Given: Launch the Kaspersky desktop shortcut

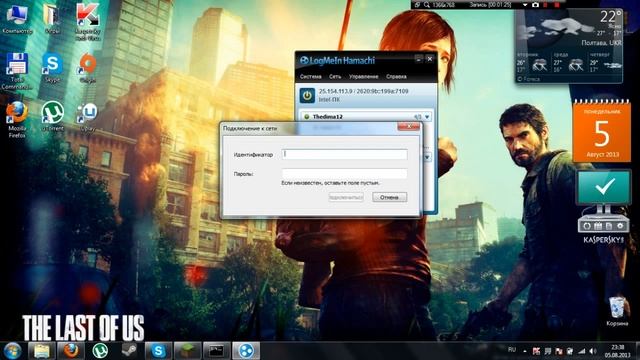Looking at the screenshot, I should pos(88,22).
